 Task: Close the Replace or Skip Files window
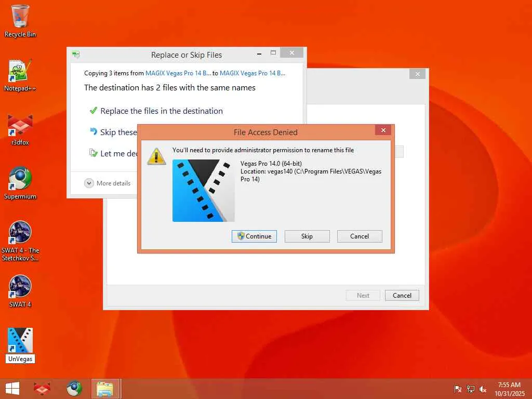292,52
